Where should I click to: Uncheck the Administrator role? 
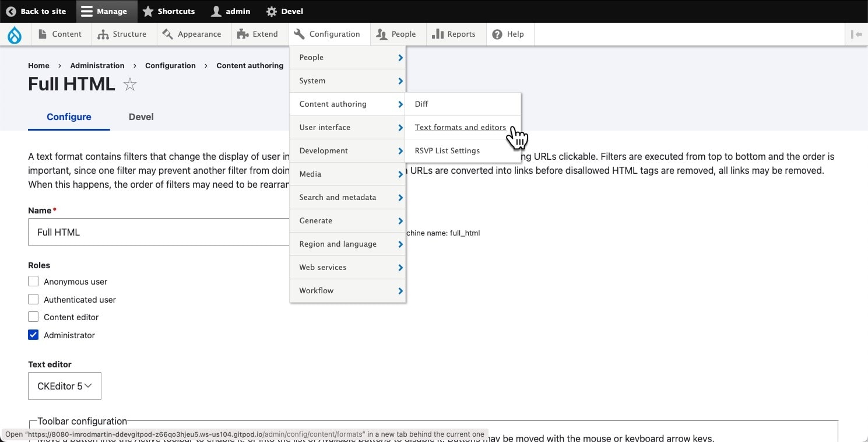click(33, 335)
